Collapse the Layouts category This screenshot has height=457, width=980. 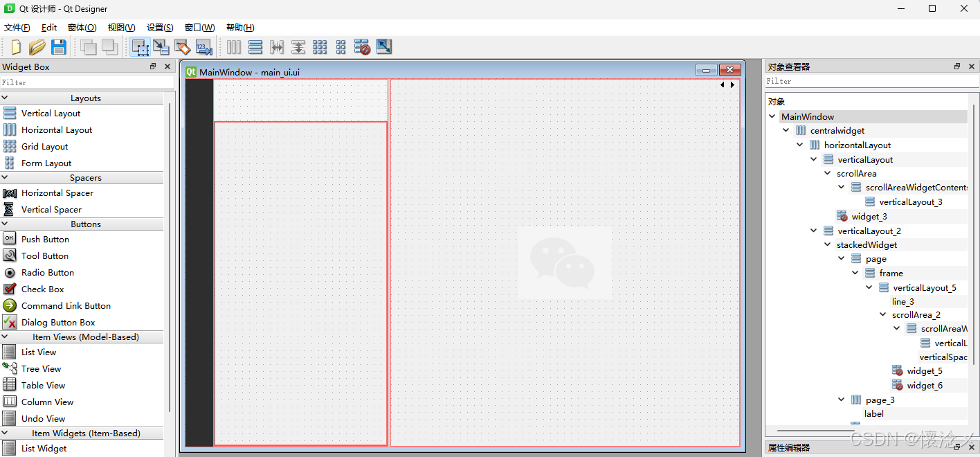pos(5,98)
